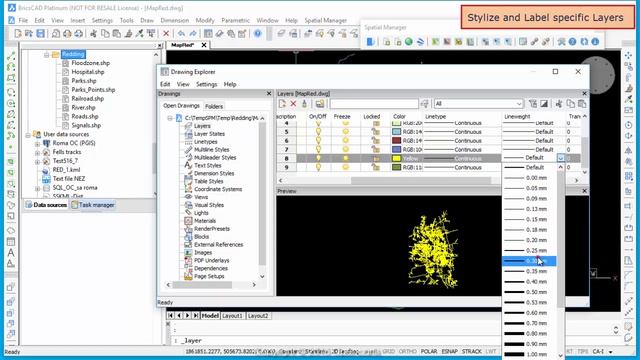The image size is (640, 360).
Task: Switch to Task manager tab
Action: tap(93, 205)
